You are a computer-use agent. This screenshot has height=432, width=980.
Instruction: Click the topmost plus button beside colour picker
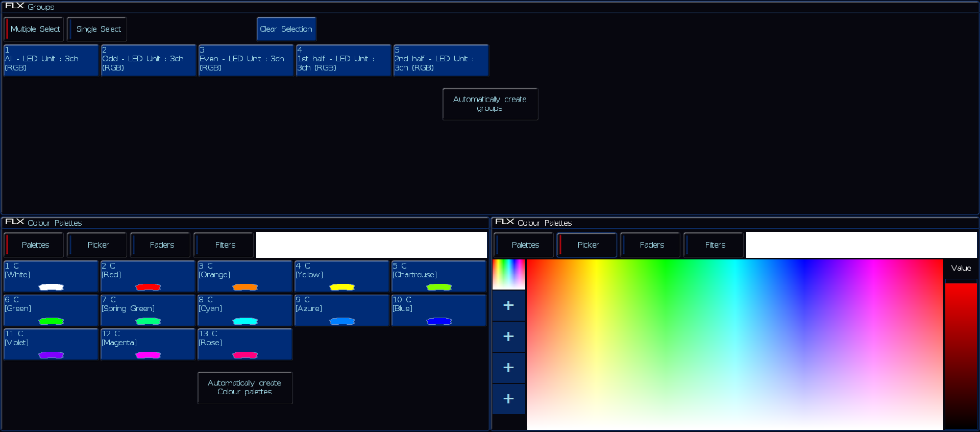(x=508, y=305)
